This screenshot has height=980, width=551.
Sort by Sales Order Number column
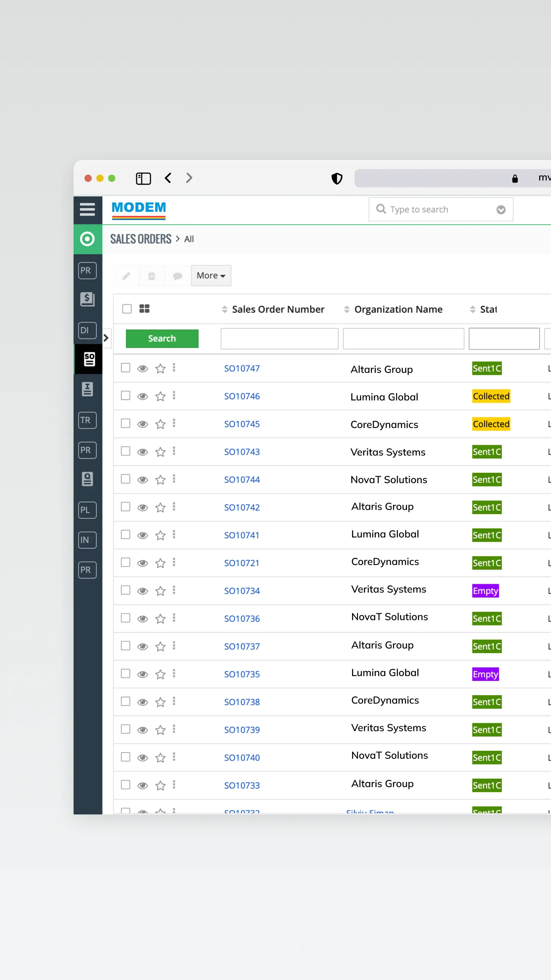click(x=278, y=309)
